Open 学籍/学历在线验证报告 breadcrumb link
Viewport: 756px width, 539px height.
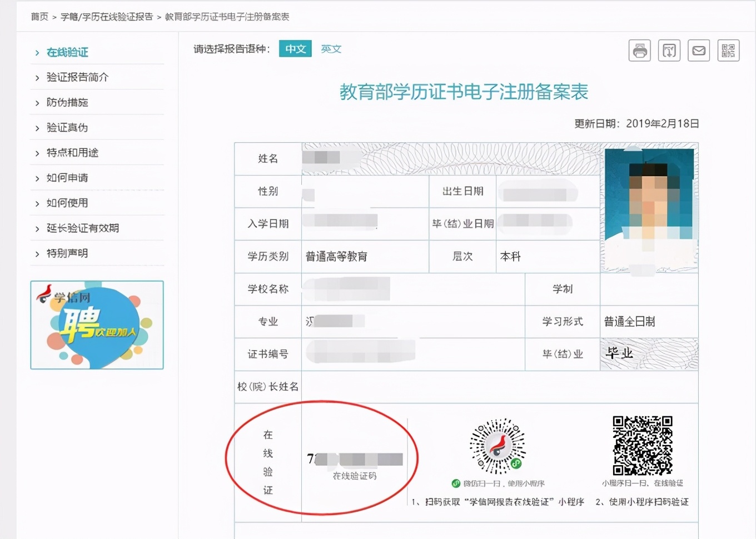pos(107,17)
